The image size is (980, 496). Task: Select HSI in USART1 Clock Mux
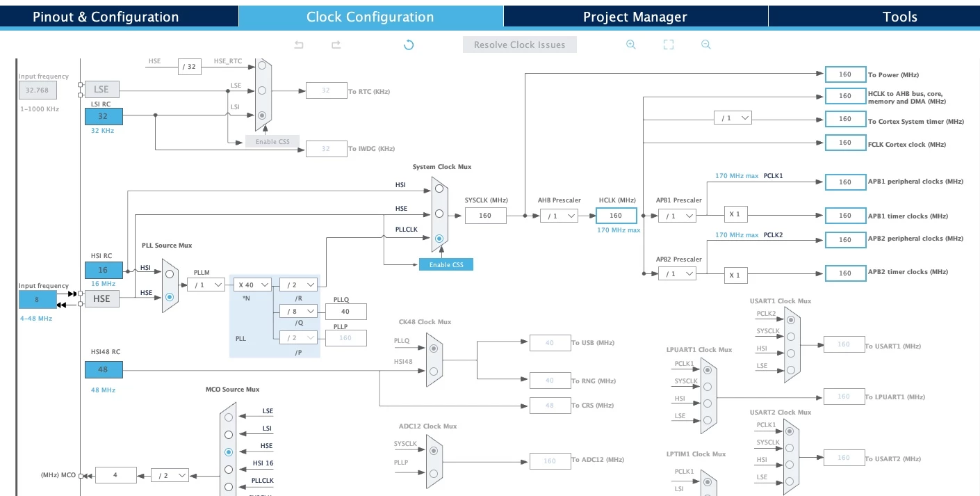tap(790, 353)
